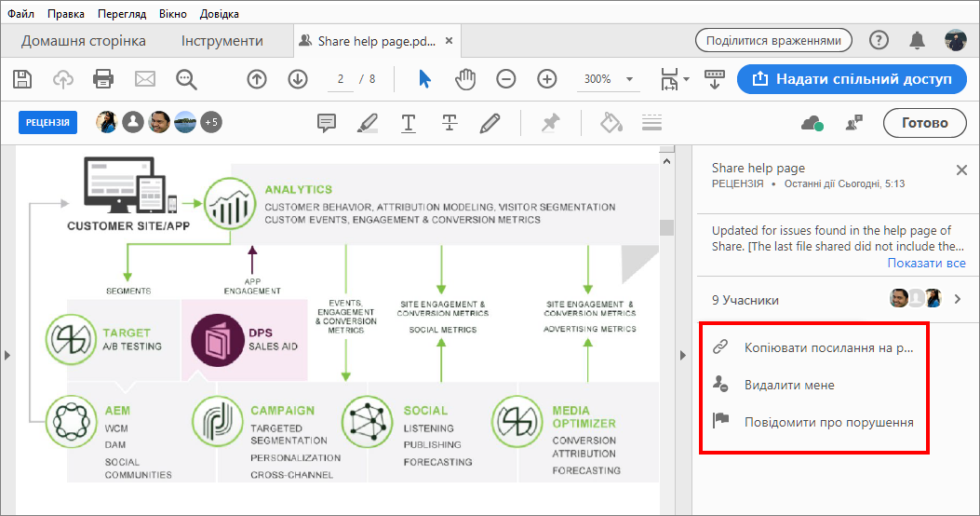Click the first reviewer avatar

107,123
